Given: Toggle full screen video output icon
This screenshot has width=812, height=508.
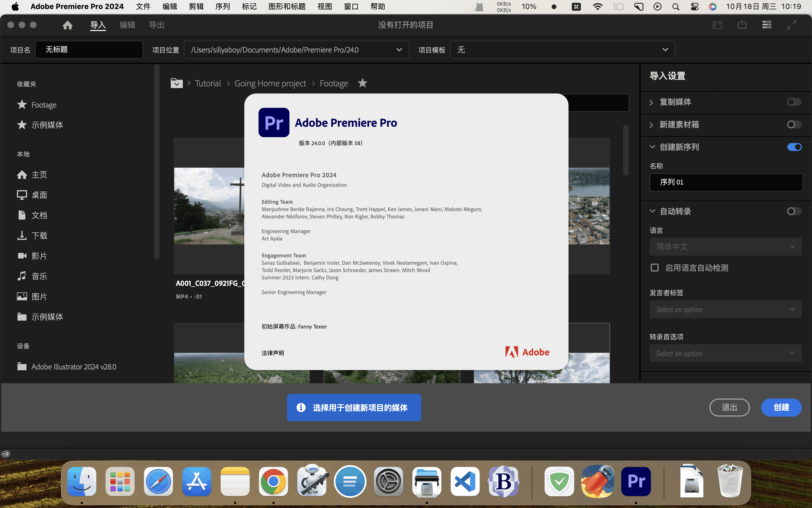Looking at the screenshot, I should click(x=791, y=25).
